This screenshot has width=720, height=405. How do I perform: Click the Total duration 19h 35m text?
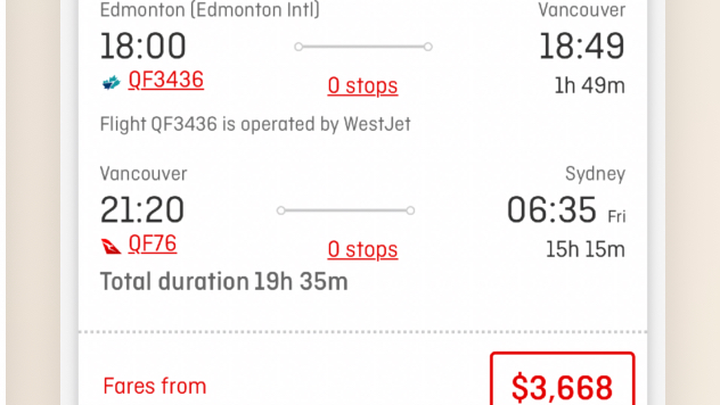[224, 281]
